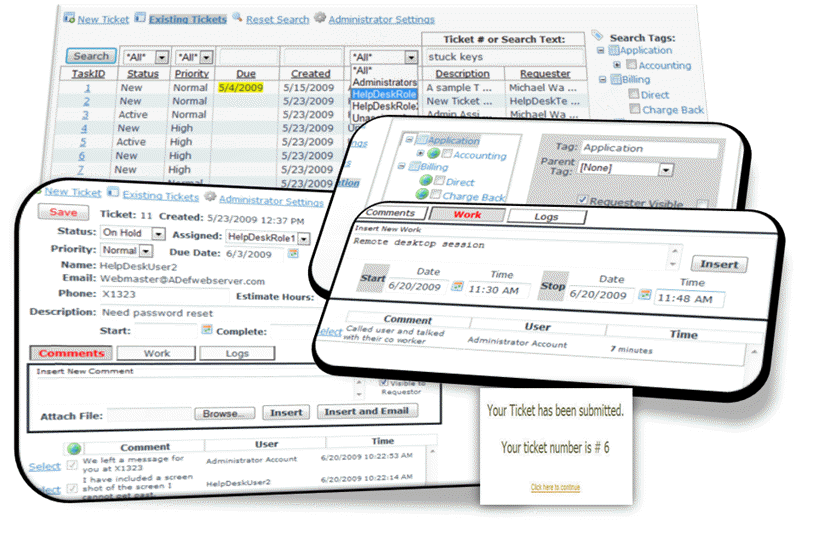
Task: Click Insert button in the Work panel
Action: (719, 264)
